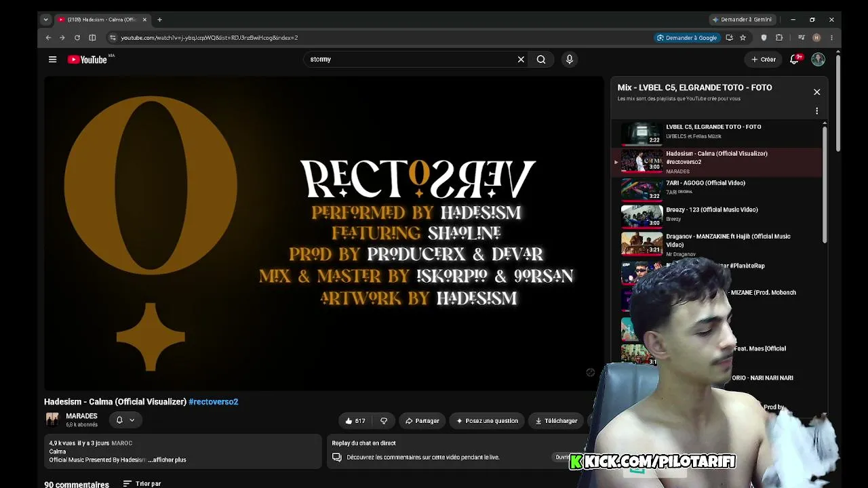Open the Créer menu button
Image resolution: width=868 pixels, height=488 pixels.
pyautogui.click(x=764, y=60)
